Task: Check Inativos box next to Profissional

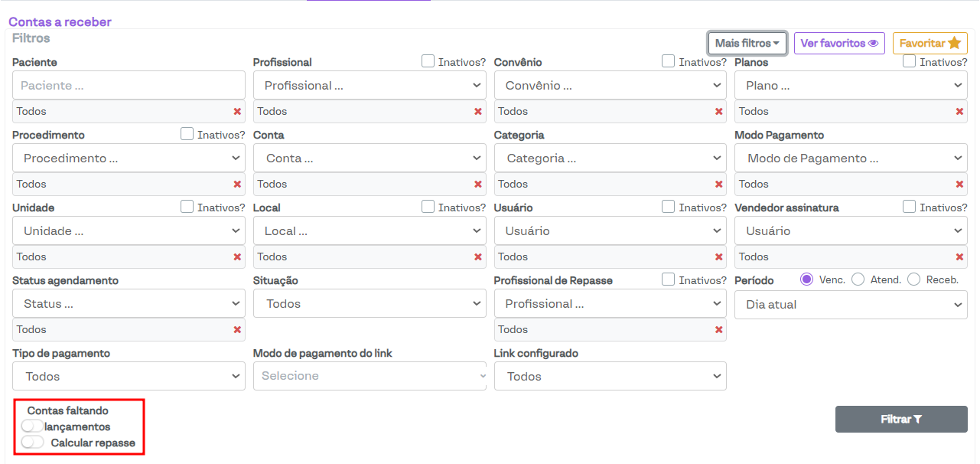Action: point(428,61)
